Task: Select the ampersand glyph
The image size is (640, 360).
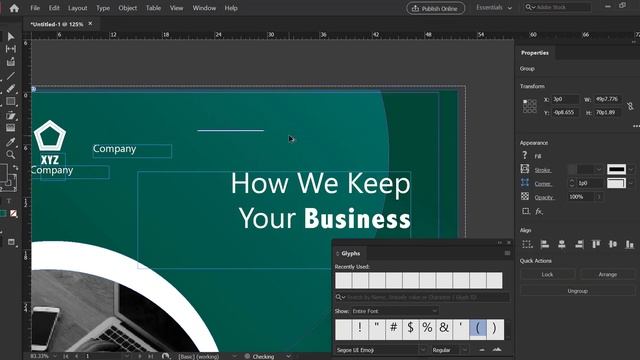Action: (444, 329)
